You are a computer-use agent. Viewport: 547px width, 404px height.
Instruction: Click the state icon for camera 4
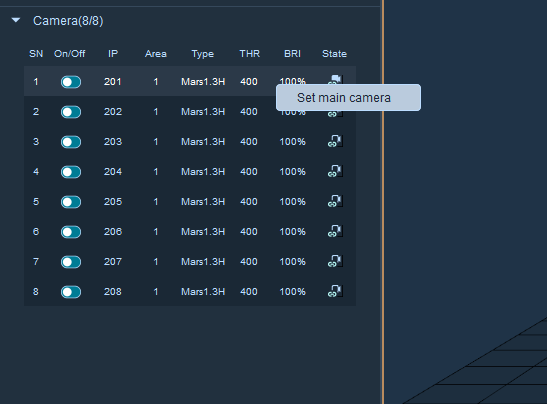click(x=335, y=171)
